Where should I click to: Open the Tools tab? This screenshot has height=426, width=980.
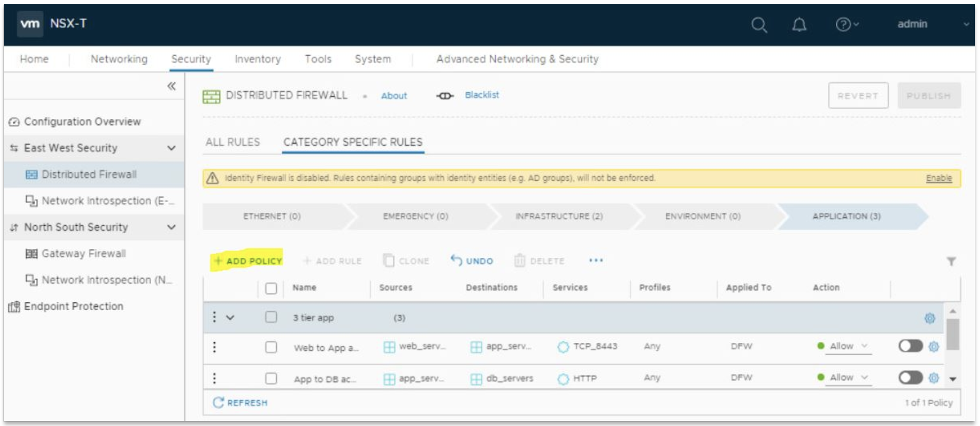pos(318,59)
